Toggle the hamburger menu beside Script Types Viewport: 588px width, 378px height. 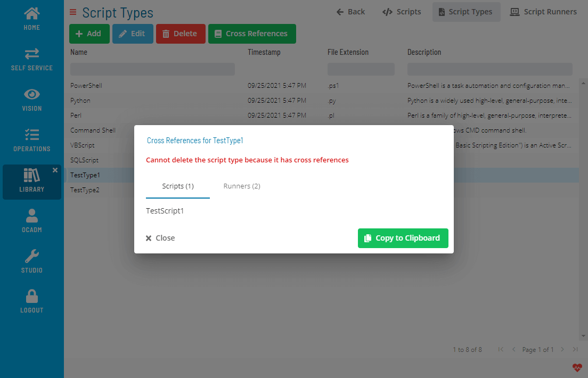pyautogui.click(x=73, y=12)
